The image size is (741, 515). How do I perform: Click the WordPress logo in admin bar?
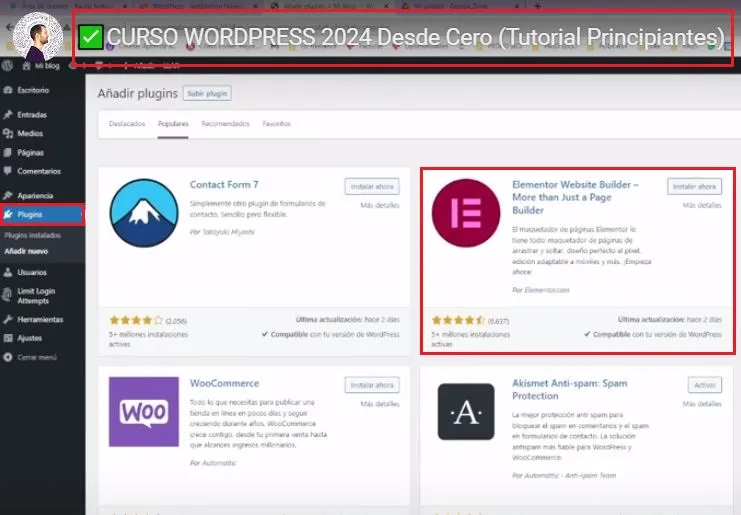[x=7, y=66]
